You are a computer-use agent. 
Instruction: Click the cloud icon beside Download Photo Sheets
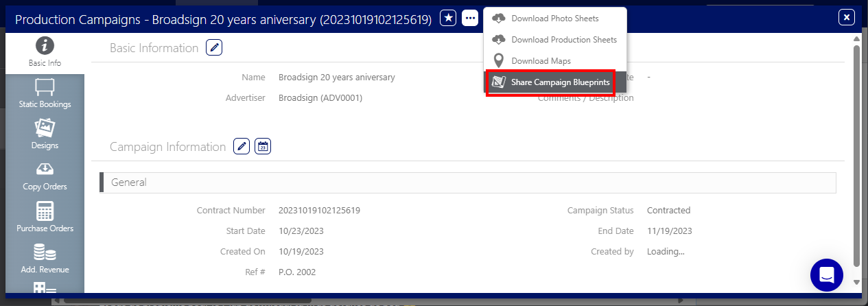click(499, 19)
